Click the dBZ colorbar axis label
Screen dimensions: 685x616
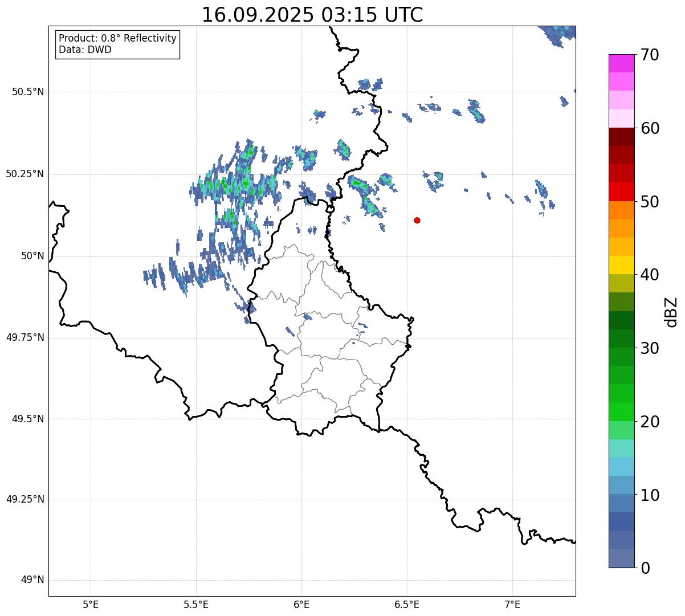tap(671, 312)
